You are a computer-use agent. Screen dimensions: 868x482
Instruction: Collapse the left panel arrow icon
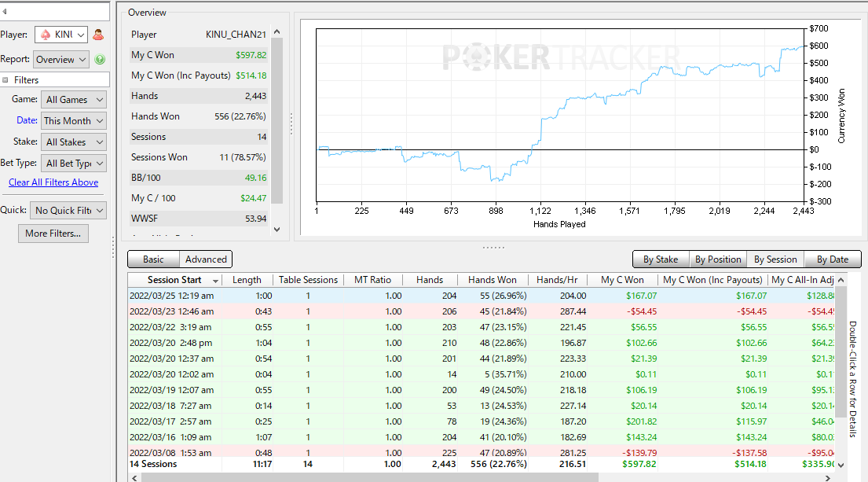(x=5, y=11)
